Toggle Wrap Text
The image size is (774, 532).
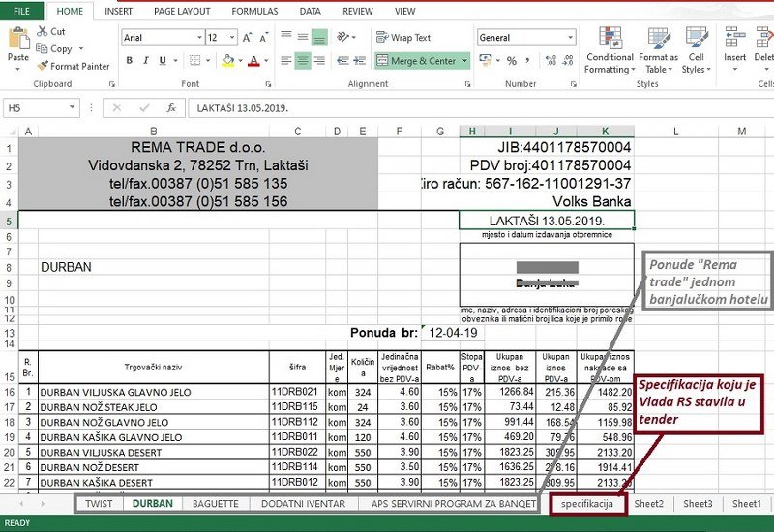click(403, 37)
